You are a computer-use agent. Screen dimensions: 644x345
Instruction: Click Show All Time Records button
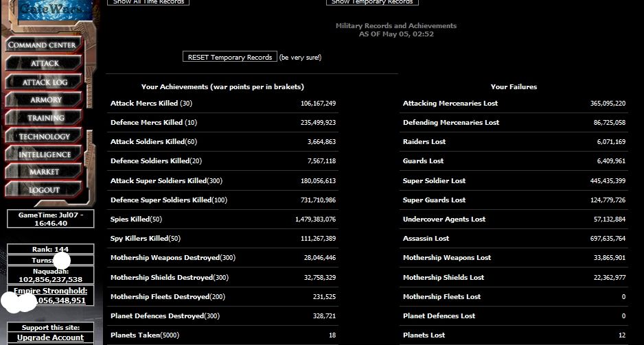[148, 2]
